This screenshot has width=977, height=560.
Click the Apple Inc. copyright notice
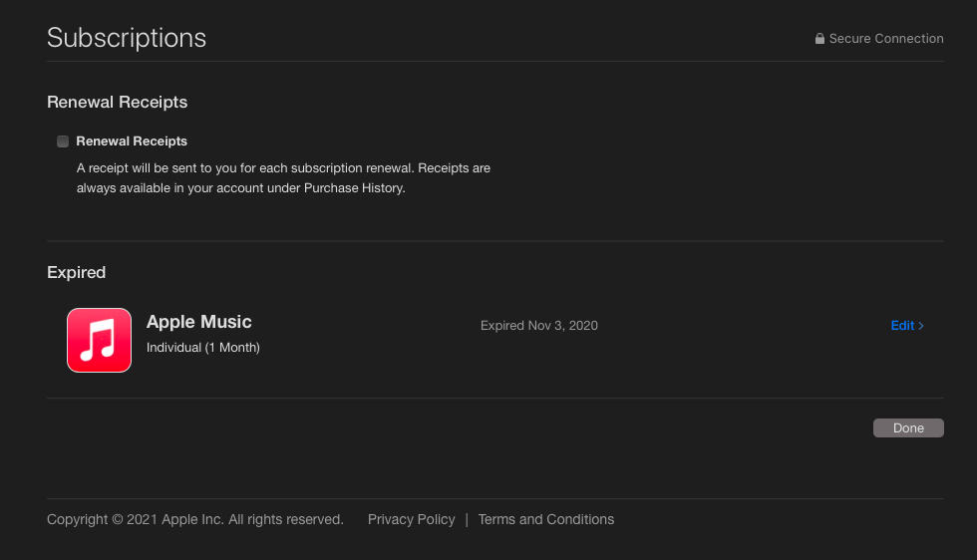pos(194,519)
